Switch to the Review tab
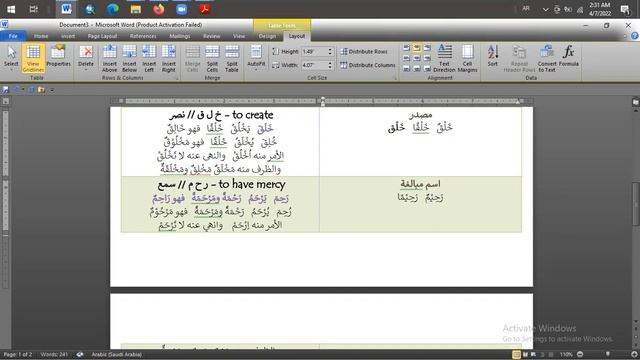The height and width of the screenshot is (360, 640). click(211, 36)
